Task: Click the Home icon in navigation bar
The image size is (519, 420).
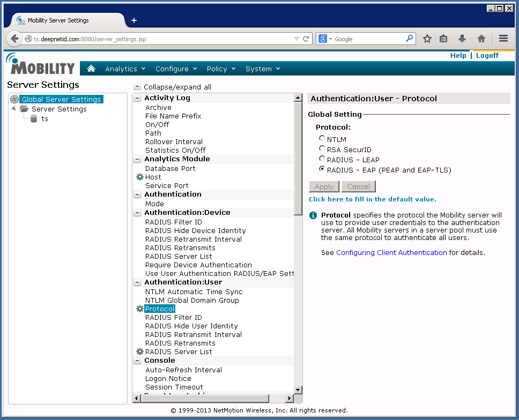Action: click(x=91, y=69)
